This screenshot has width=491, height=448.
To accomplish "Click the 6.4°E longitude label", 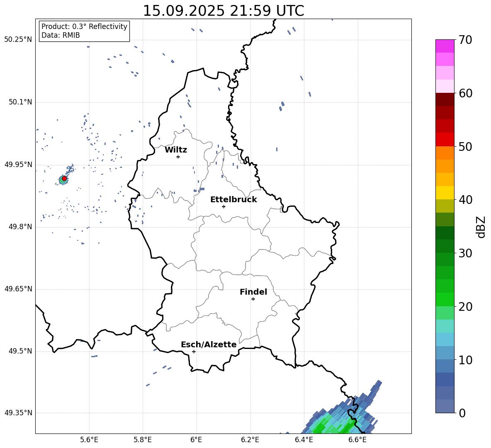I will [x=304, y=440].
